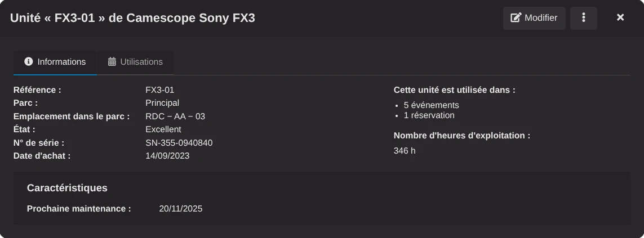Click the purchase date 14/09/2023
This screenshot has width=644, height=238.
[167, 156]
